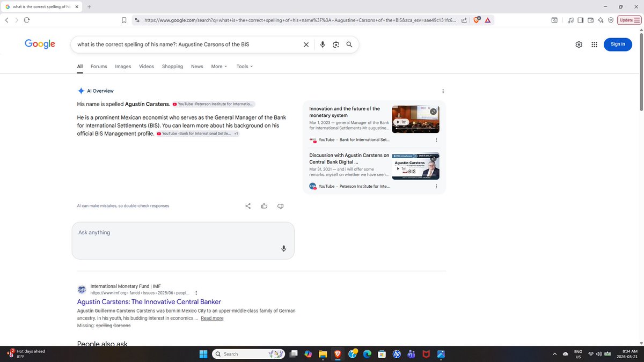View site information next to the URL

137,20
